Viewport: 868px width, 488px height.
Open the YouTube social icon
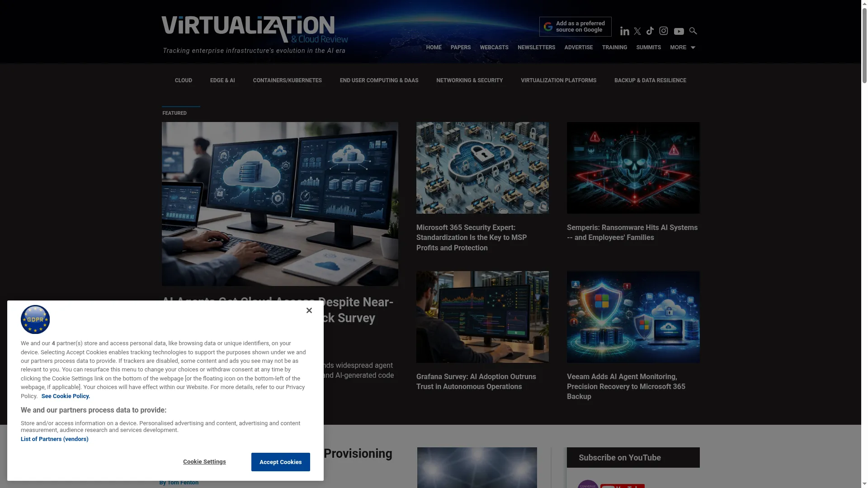(x=679, y=31)
